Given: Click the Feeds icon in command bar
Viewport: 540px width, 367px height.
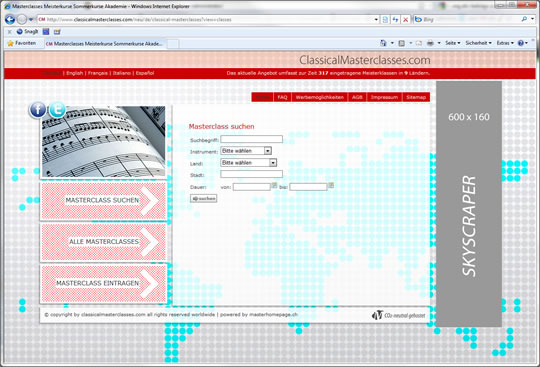Looking at the screenshot, I should 402,43.
